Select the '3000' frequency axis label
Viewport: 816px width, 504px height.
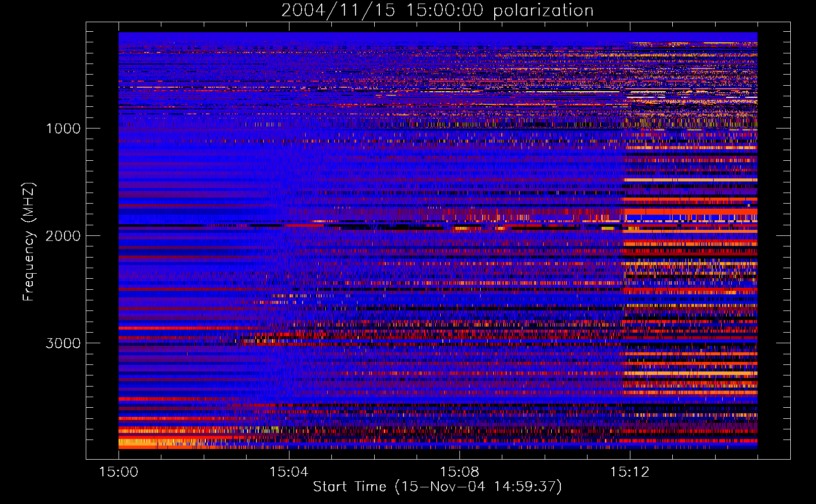click(x=63, y=343)
